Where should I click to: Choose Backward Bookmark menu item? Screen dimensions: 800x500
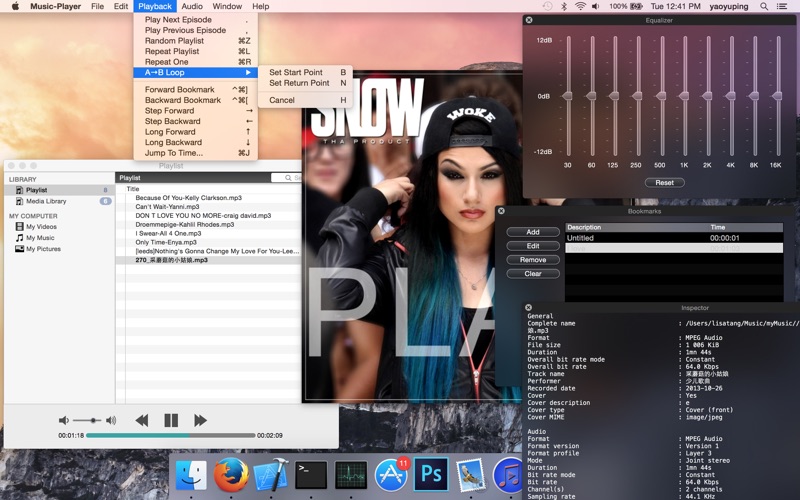(x=195, y=100)
